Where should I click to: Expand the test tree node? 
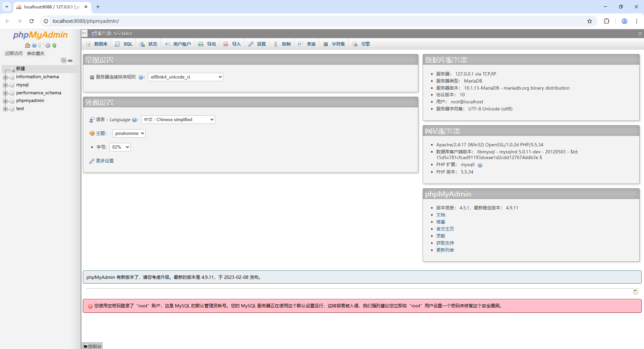pyautogui.click(x=5, y=109)
